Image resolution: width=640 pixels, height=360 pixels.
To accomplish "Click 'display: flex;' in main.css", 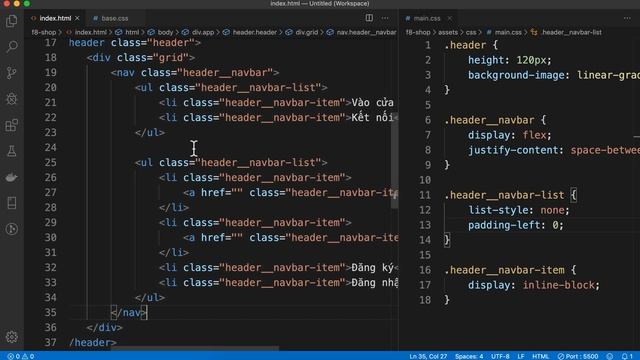I will pos(509,135).
